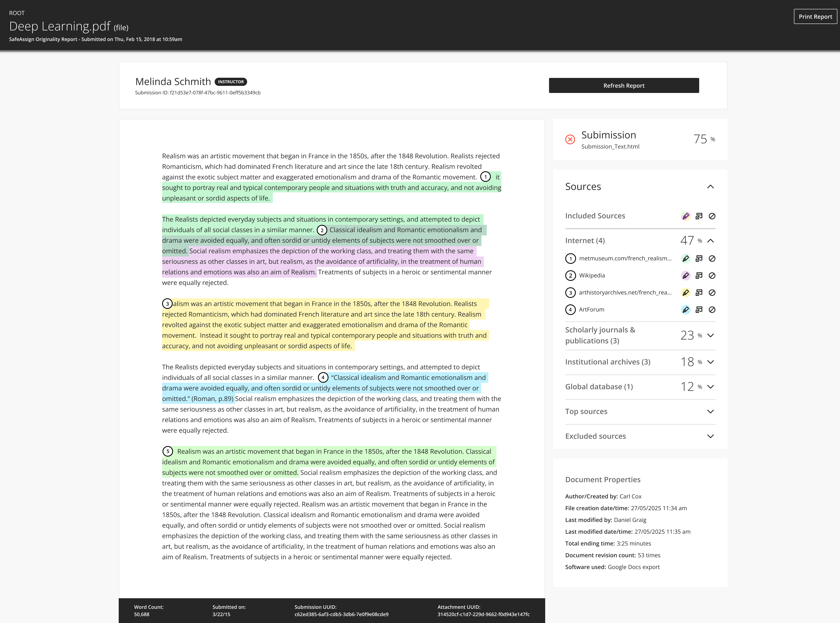Collapse the Internet sources list
The image size is (840, 623).
coord(711,240)
